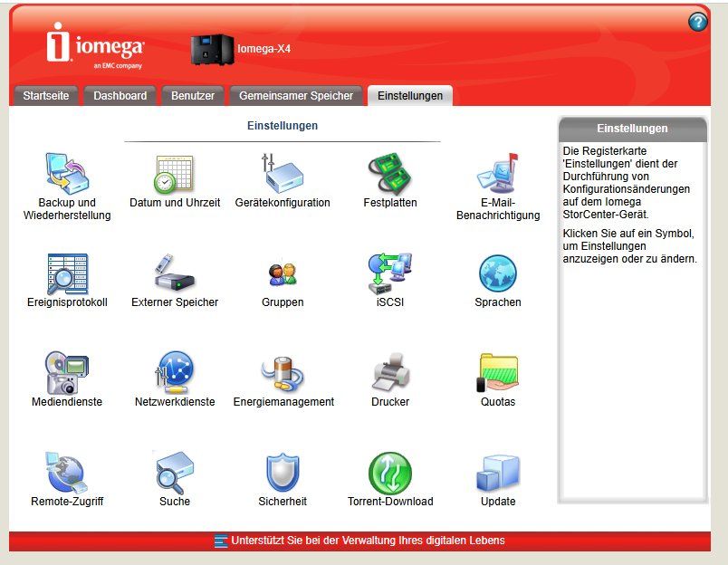Open Backup und Wiederherstellung settings icon

click(x=67, y=174)
